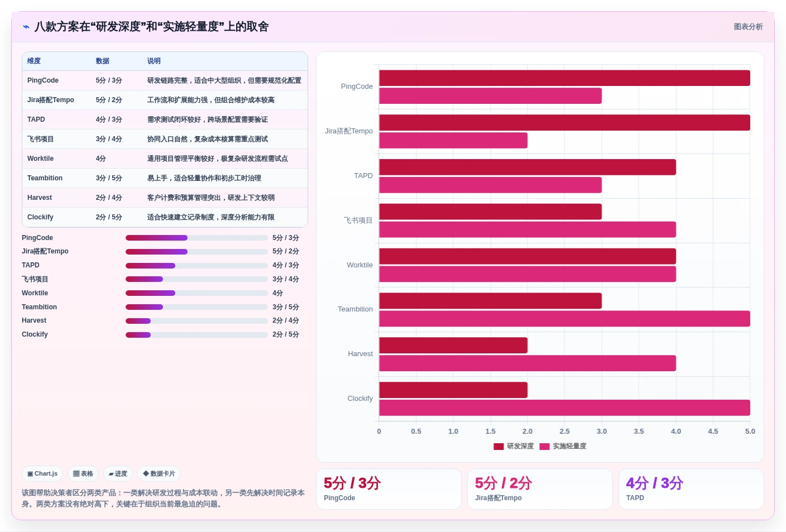The image size is (786, 532).
Task: Click the Harvest y-axis label in chart
Action: (x=360, y=354)
